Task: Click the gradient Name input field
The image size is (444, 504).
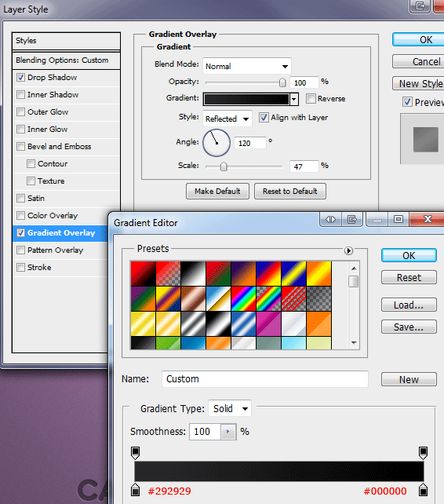Action: click(265, 379)
